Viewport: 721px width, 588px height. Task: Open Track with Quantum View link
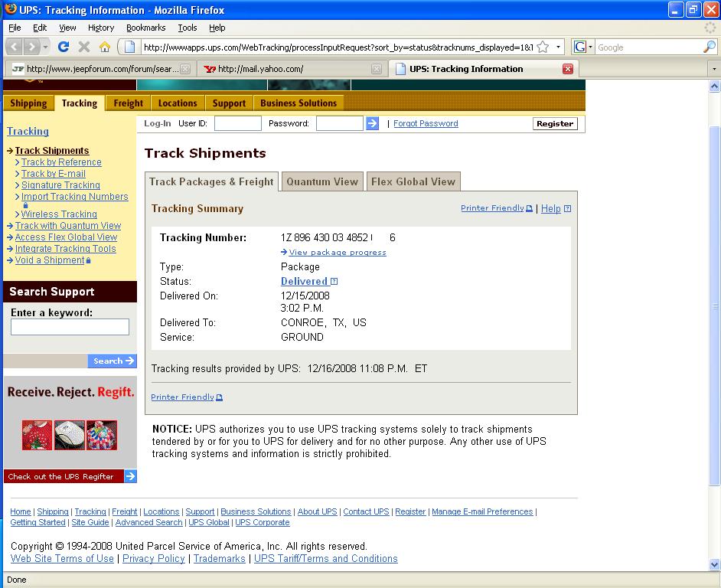tap(68, 225)
